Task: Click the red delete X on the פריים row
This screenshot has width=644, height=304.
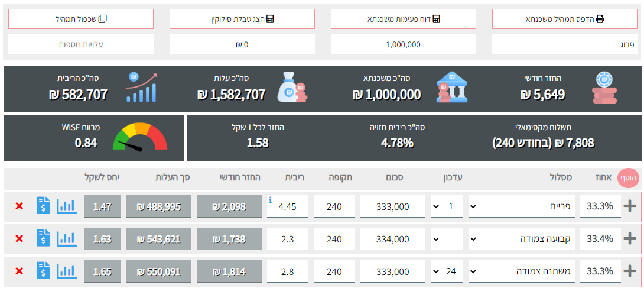Action: pos(19,206)
